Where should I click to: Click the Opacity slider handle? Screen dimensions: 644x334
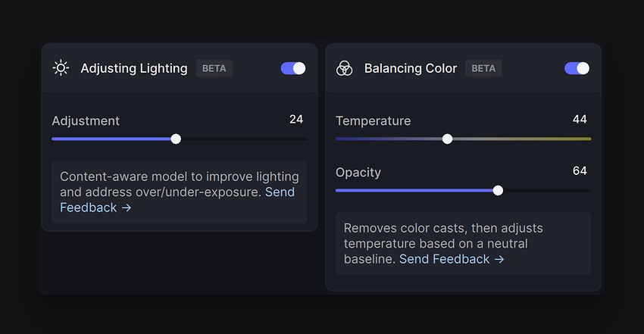pyautogui.click(x=498, y=190)
